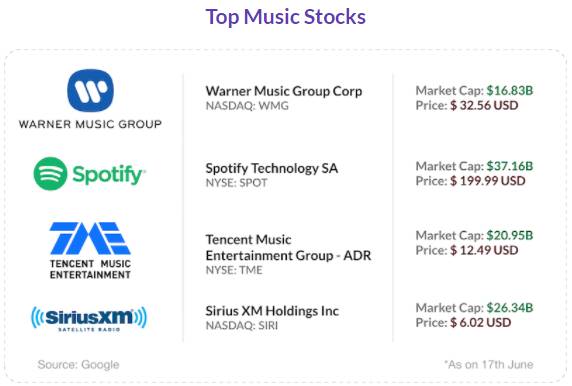Click the NYSE: TME ticker
572x386 pixels.
pyautogui.click(x=234, y=270)
